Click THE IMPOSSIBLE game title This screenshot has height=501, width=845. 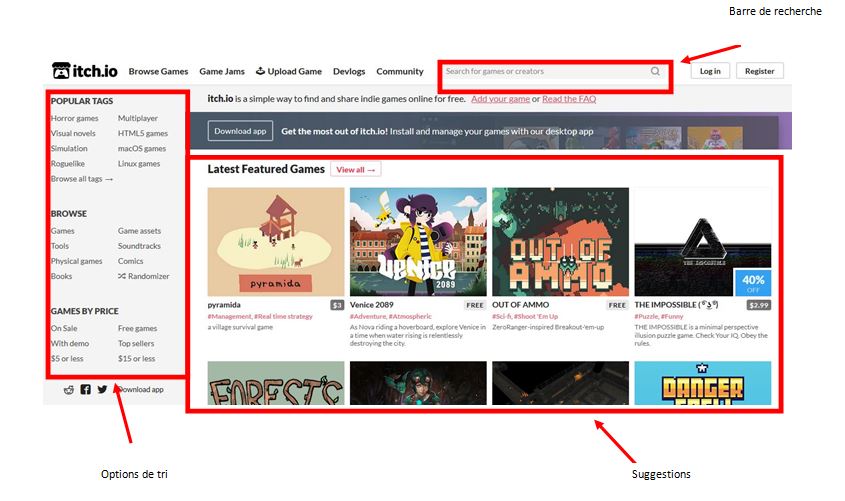coord(676,305)
